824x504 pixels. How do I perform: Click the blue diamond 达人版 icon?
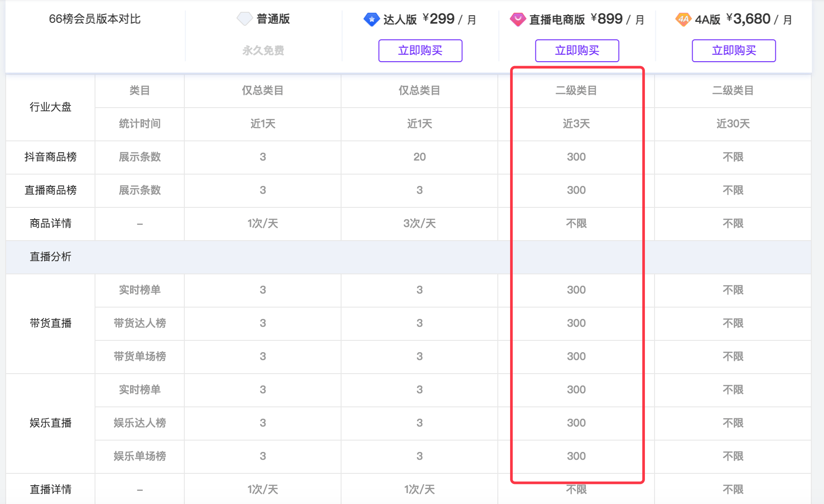click(x=371, y=19)
